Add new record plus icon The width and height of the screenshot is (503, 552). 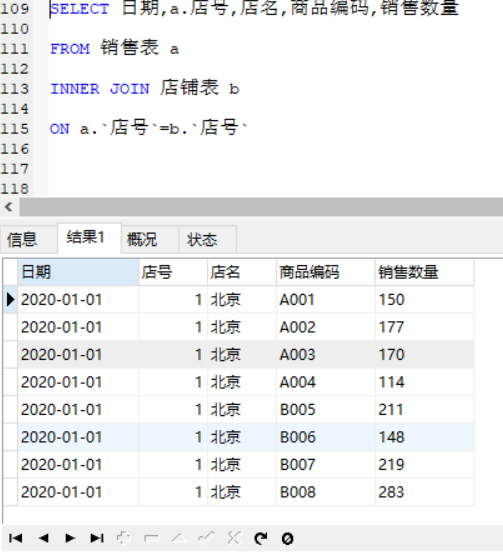[124, 538]
